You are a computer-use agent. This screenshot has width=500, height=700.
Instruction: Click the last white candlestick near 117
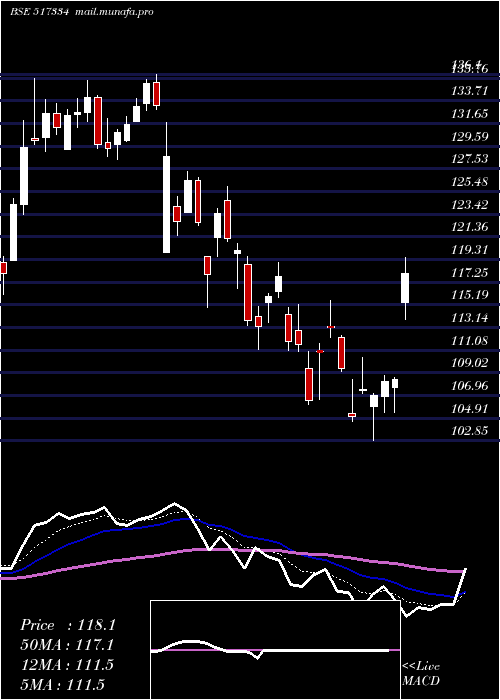(x=405, y=288)
